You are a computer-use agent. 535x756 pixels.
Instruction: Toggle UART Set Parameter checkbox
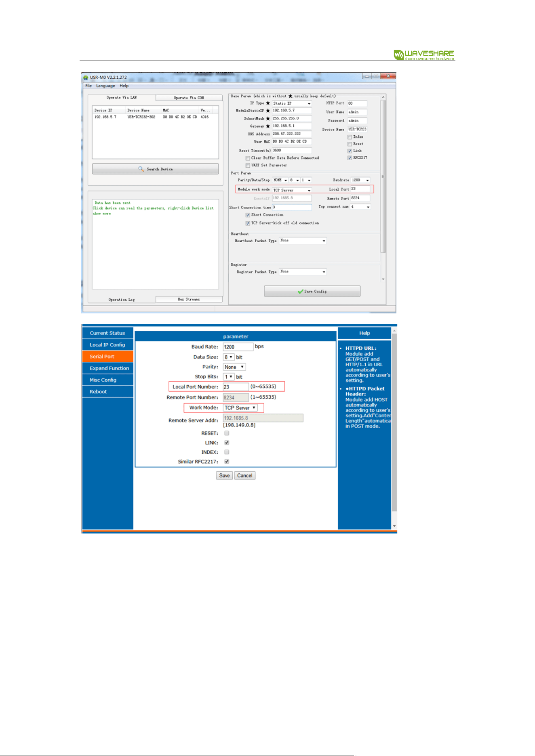point(248,166)
